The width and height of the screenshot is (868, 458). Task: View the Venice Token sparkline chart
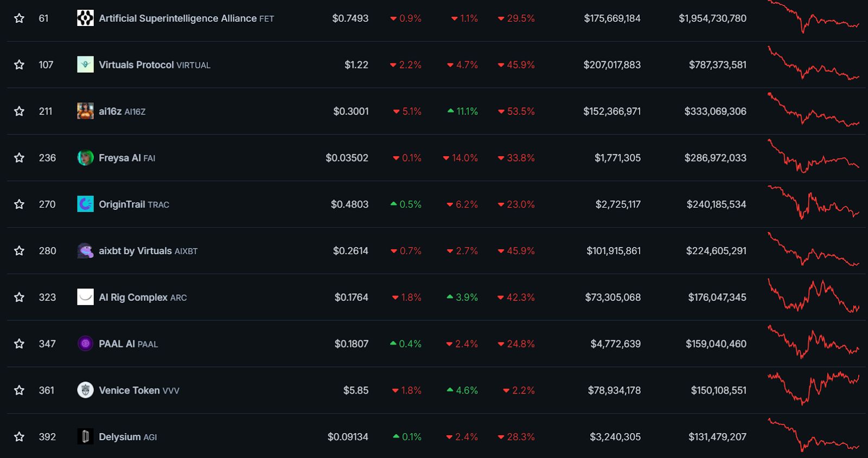[813, 389]
